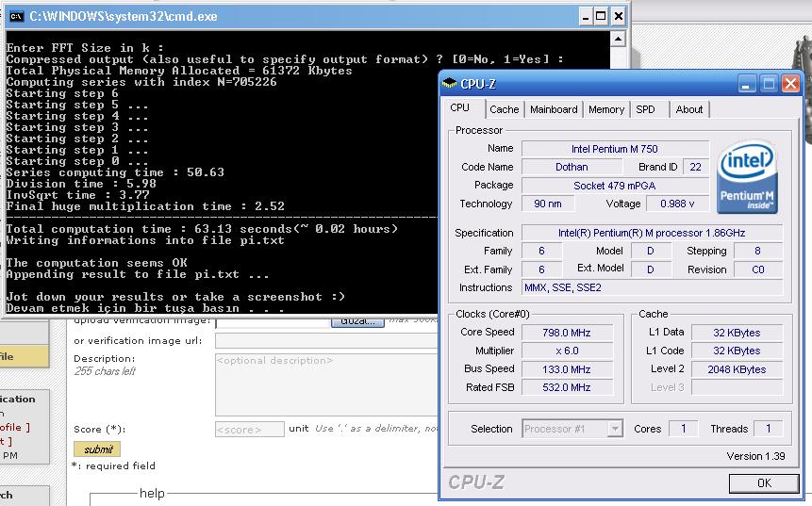Click the 'Computing series with index N=705226' line

click(x=141, y=82)
